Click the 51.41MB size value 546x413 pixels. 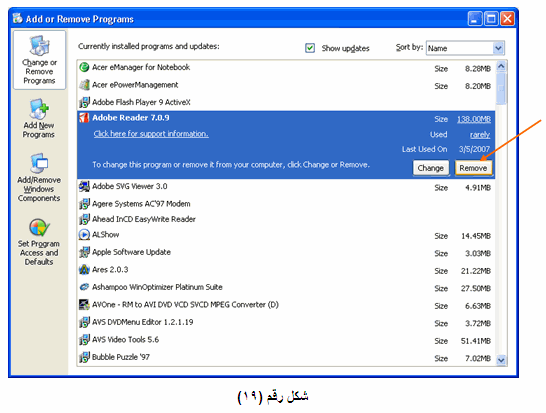(x=476, y=341)
